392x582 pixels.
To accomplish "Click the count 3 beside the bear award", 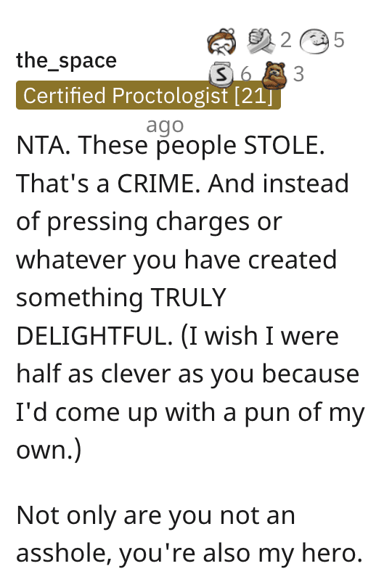I will [x=298, y=74].
